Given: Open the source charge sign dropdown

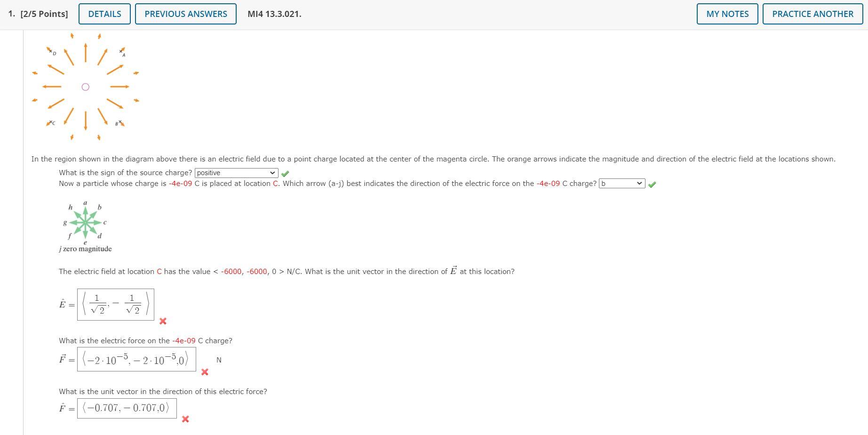Looking at the screenshot, I should click(x=237, y=173).
